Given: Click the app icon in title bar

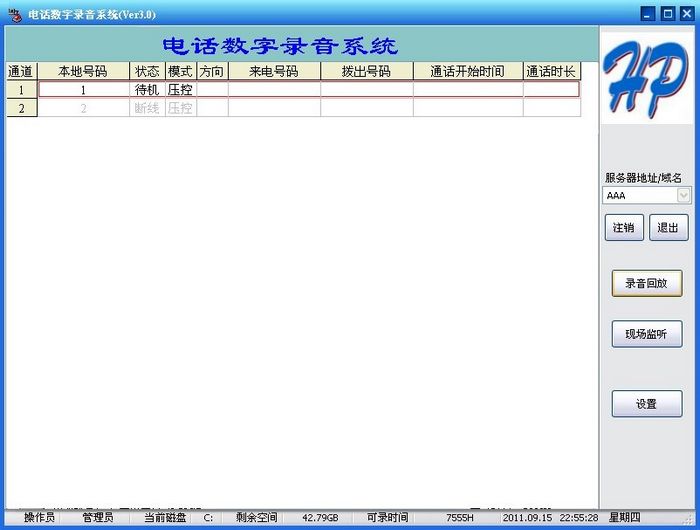Looking at the screenshot, I should pyautogui.click(x=14, y=14).
